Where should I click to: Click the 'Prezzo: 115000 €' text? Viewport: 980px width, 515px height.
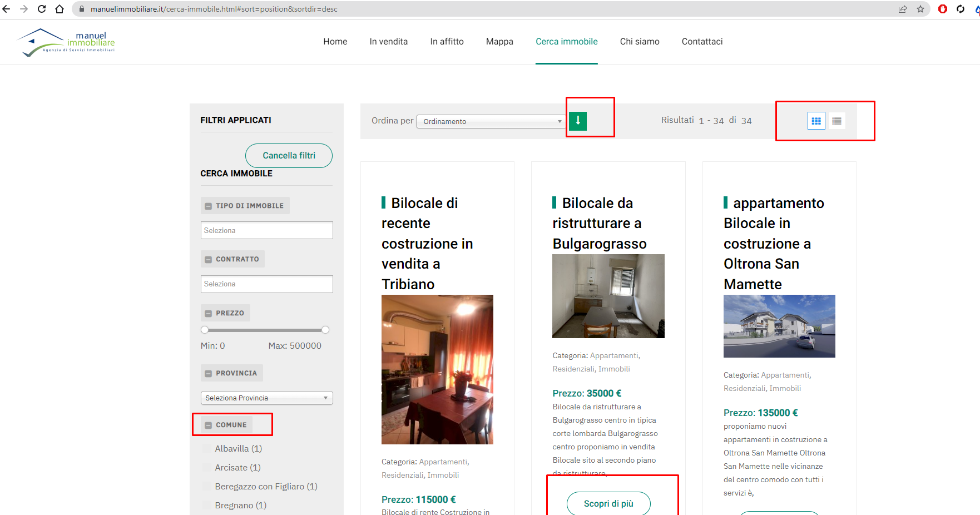click(x=419, y=500)
